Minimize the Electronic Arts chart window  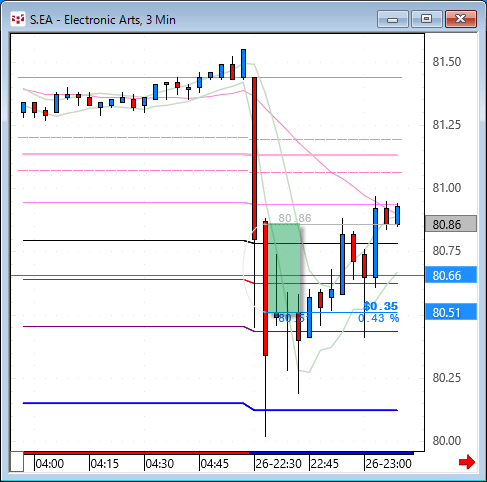393,19
